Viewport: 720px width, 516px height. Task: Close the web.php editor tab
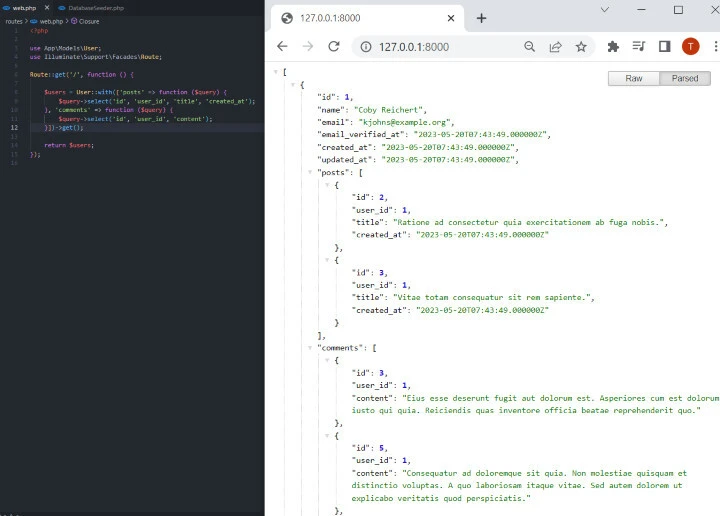[x=48, y=8]
